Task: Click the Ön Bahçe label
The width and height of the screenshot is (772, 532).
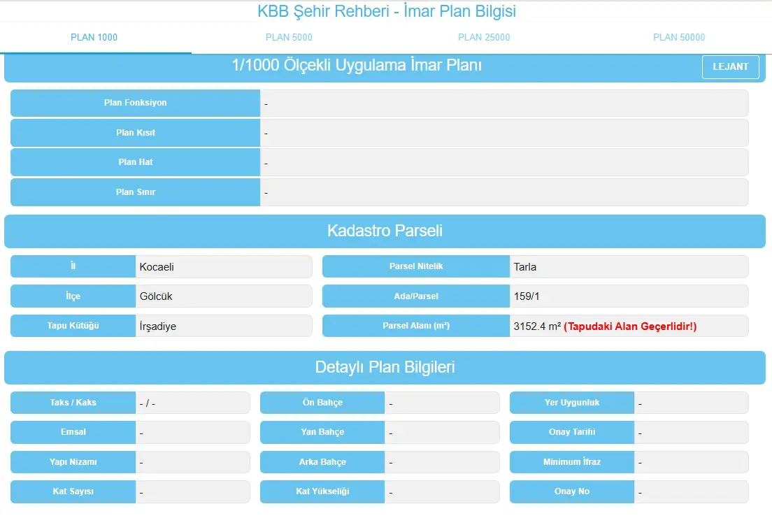Action: pyautogui.click(x=322, y=403)
